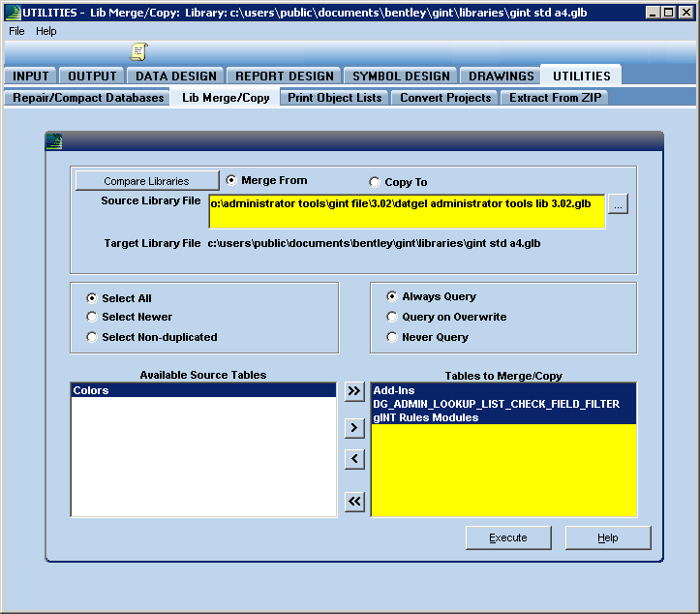Click the notepad icon in the toolbar

pyautogui.click(x=138, y=51)
